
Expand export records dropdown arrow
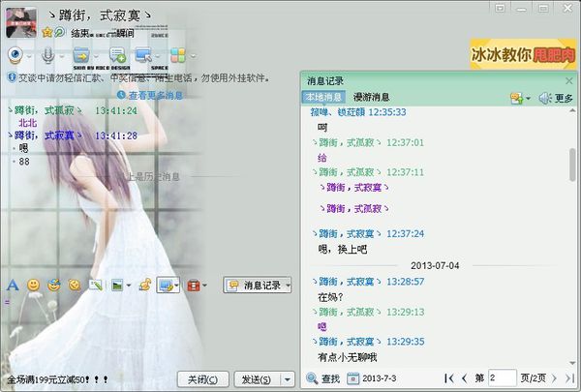(x=528, y=99)
